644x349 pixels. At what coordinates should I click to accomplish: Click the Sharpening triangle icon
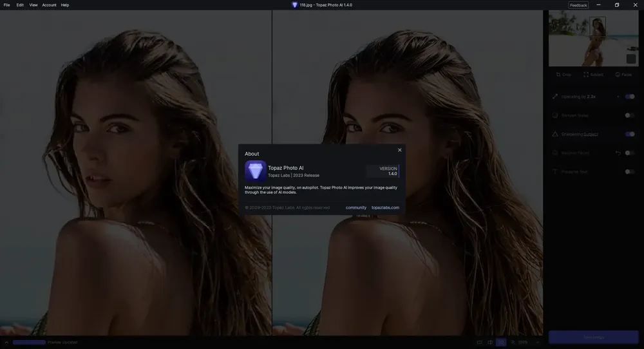(x=555, y=134)
